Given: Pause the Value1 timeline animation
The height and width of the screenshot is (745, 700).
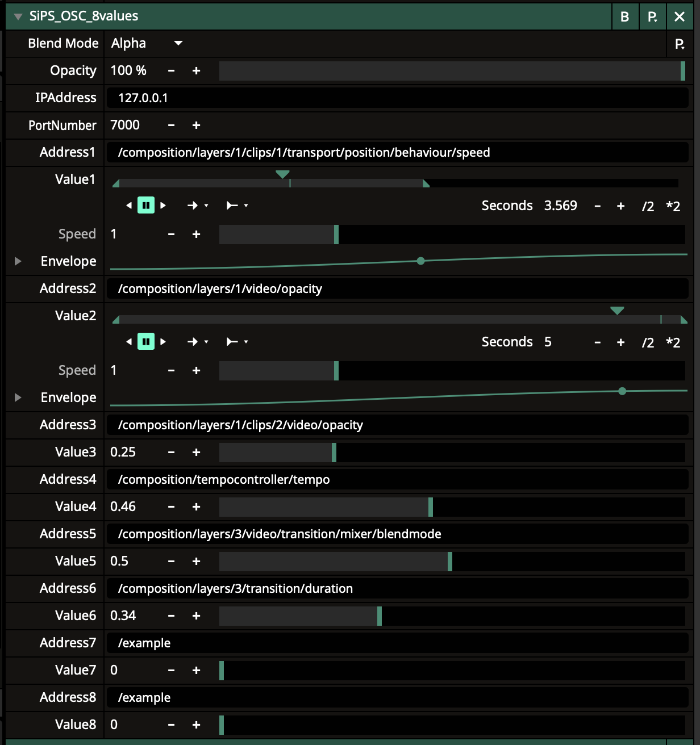Looking at the screenshot, I should tap(146, 206).
